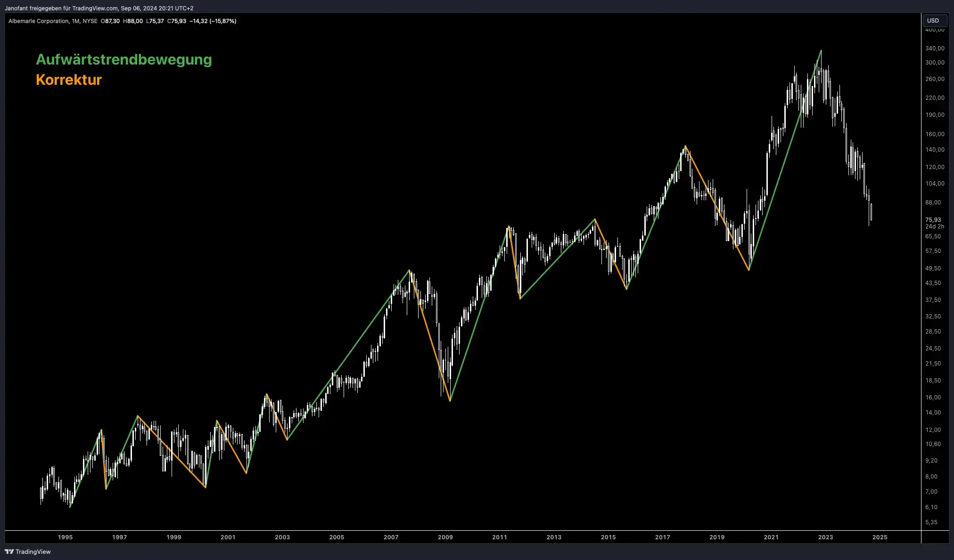Click the 18,50 price axis value
This screenshot has height=560, width=954.
(933, 381)
